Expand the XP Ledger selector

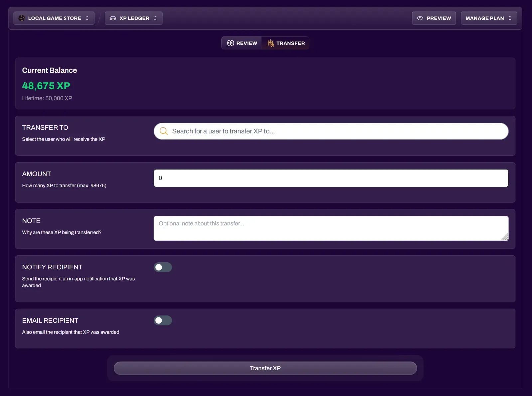pos(134,18)
